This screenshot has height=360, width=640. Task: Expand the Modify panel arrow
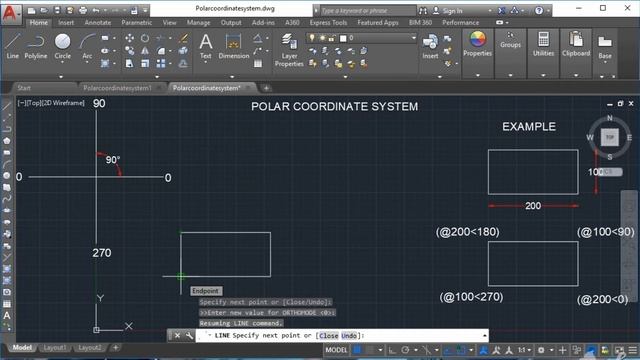[x=157, y=76]
